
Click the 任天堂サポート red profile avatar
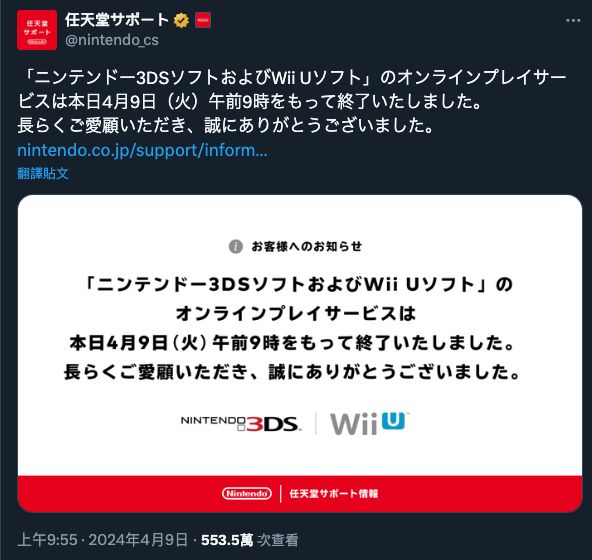click(x=37, y=30)
